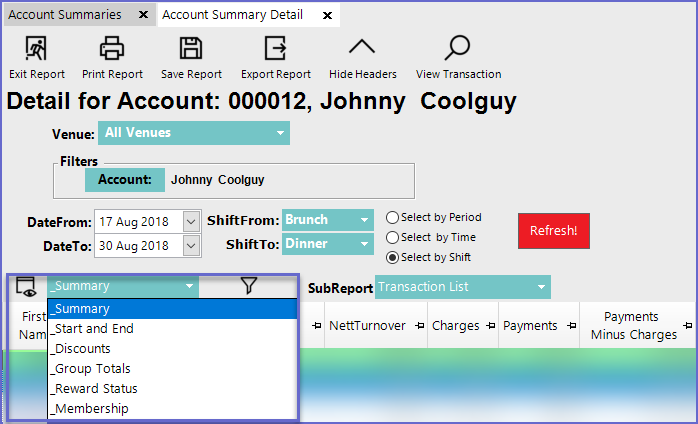Expand the ShiftFrom Brunch dropdown
This screenshot has height=424, width=698.
pyautogui.click(x=363, y=219)
